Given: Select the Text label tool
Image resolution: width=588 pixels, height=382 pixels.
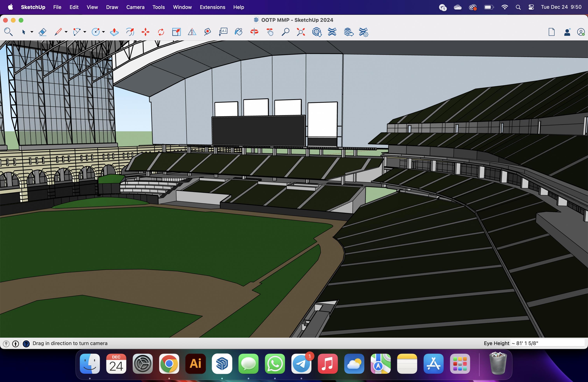Looking at the screenshot, I should pyautogui.click(x=223, y=32).
